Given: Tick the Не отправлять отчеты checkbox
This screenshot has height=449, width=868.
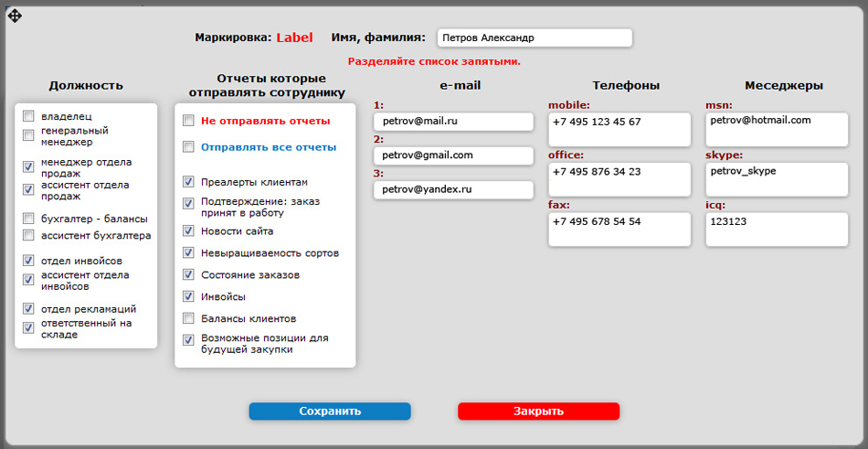Looking at the screenshot, I should click(x=189, y=121).
